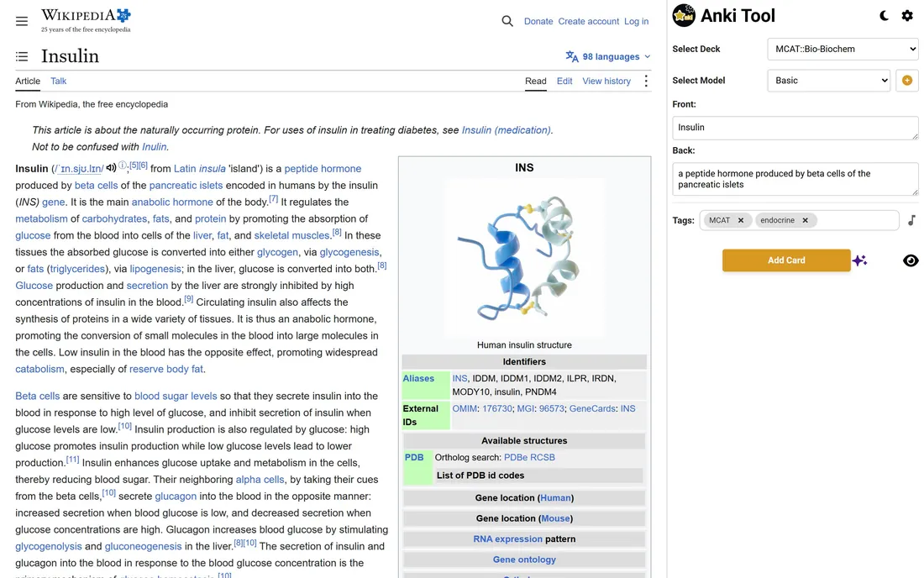Toggle the article table of contents icon
The width and height of the screenshot is (924, 578).
tap(22, 56)
